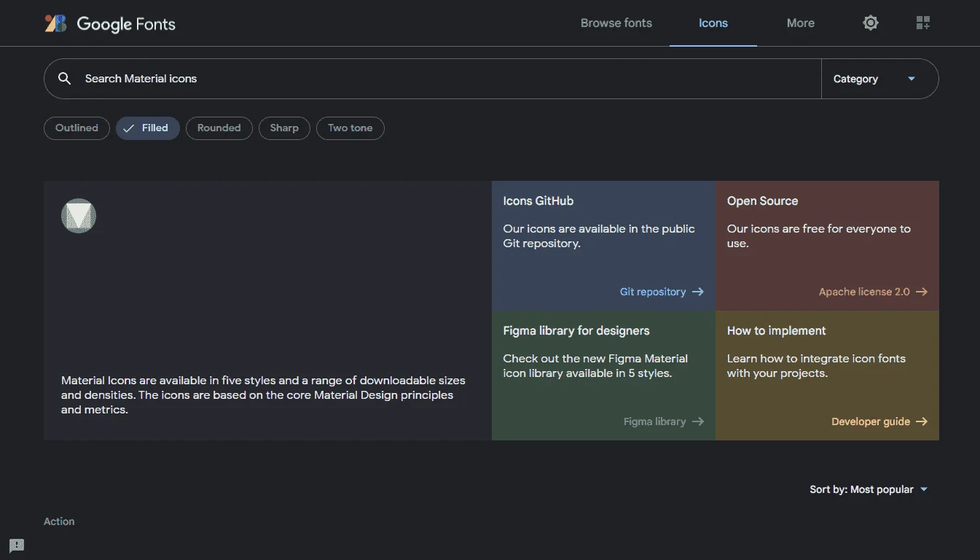This screenshot has width=980, height=560.
Task: Open the Apache license 2.0 link
Action: pyautogui.click(x=873, y=292)
